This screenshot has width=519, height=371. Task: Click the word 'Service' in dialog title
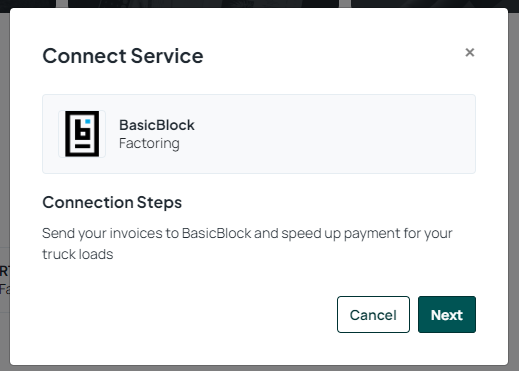pyautogui.click(x=167, y=55)
